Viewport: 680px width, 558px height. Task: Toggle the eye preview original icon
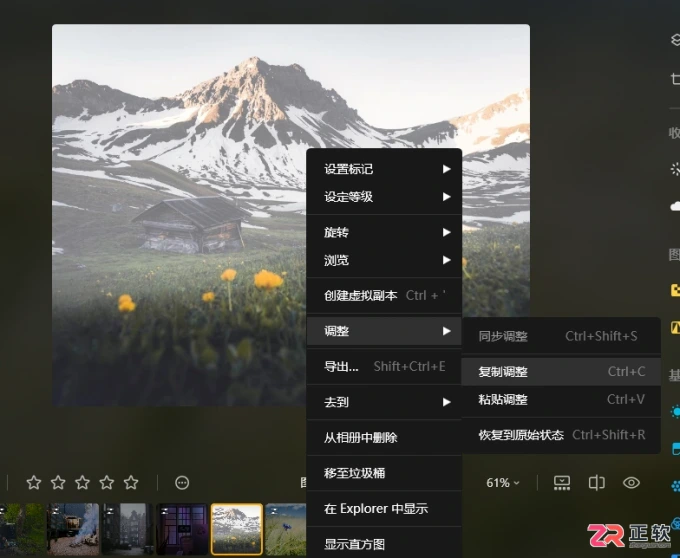point(631,483)
